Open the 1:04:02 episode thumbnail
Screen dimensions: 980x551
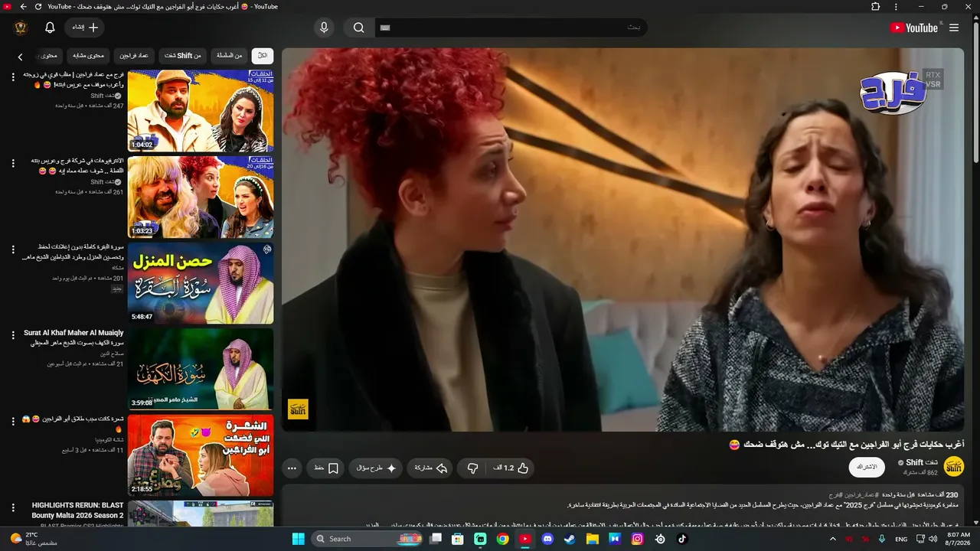201,111
